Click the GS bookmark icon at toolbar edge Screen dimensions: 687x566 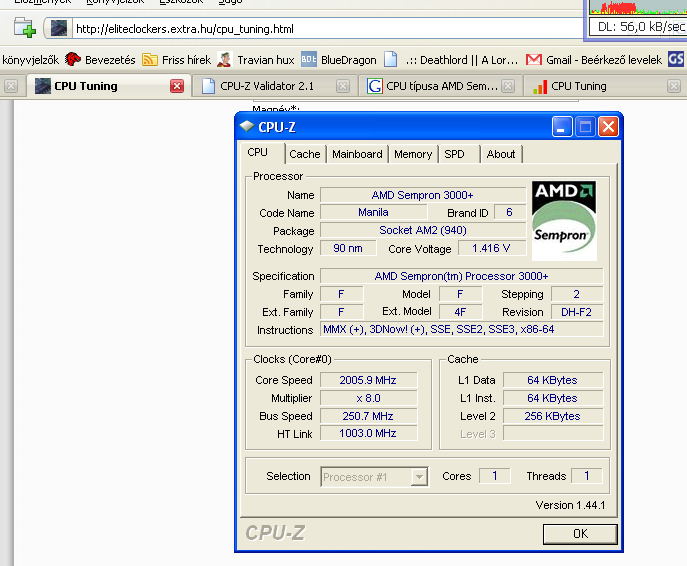click(x=676, y=59)
